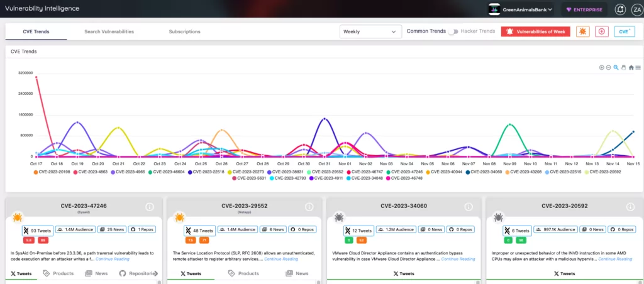Open the Weekly period dropdown

click(370, 31)
